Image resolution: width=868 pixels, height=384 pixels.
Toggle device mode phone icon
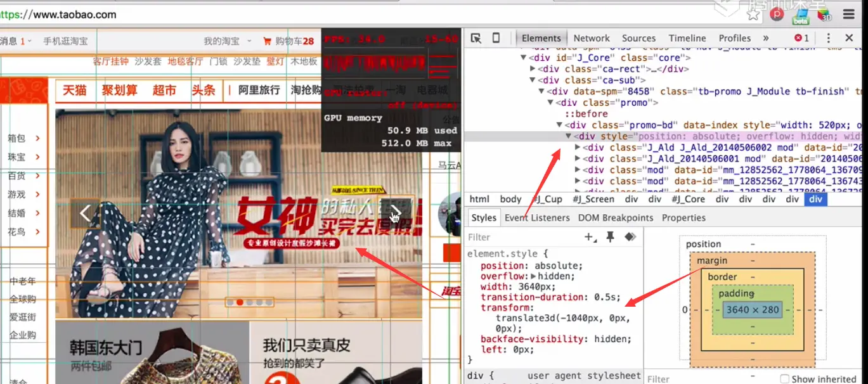pos(496,38)
